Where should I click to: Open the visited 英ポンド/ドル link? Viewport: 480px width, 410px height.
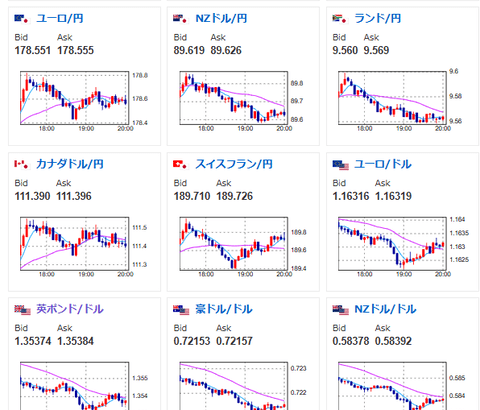(70, 309)
